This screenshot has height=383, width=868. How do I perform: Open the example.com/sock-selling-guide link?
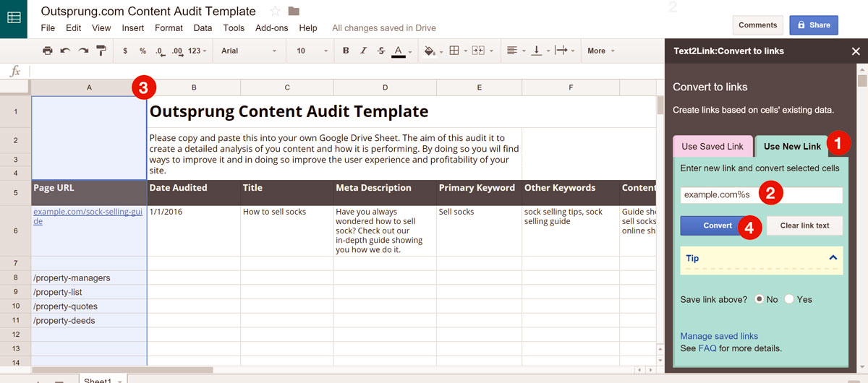tap(88, 217)
